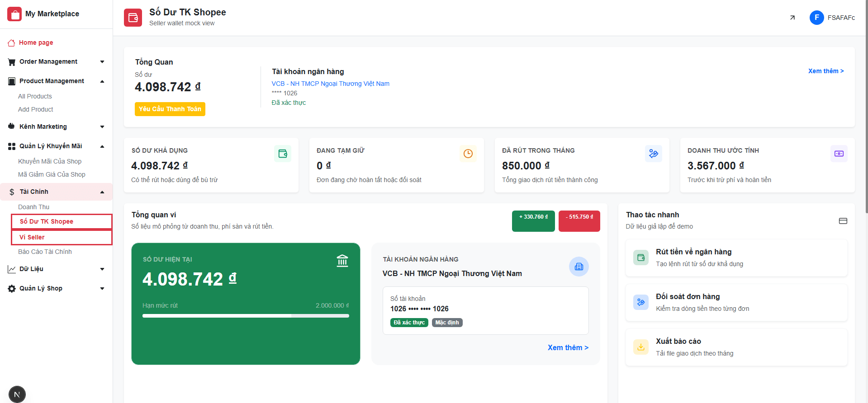This screenshot has height=403, width=868.
Task: Click the Tổng quan ví heading
Action: pos(154,215)
